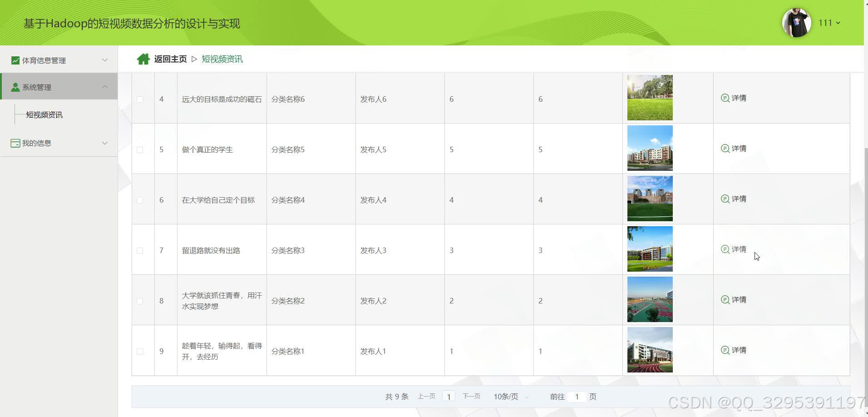This screenshot has width=868, height=417.
Task: Tick the checkbox for row 9
Action: pyautogui.click(x=140, y=352)
